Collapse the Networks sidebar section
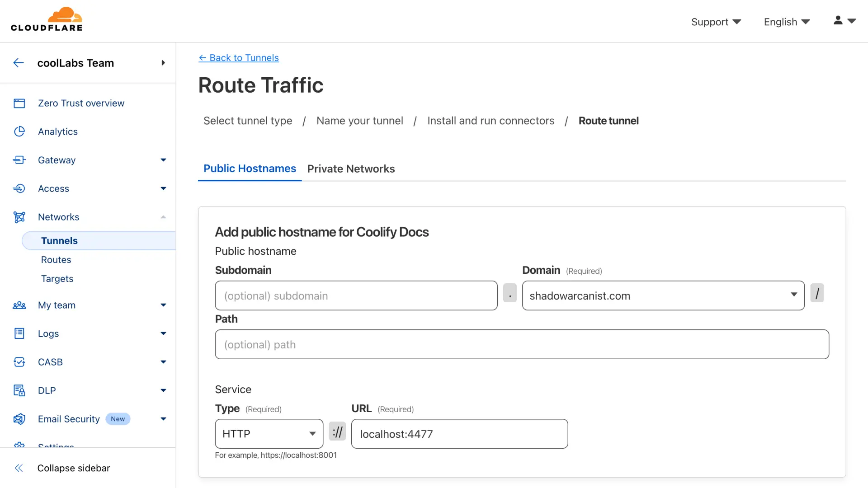This screenshot has height=488, width=868. (x=163, y=217)
